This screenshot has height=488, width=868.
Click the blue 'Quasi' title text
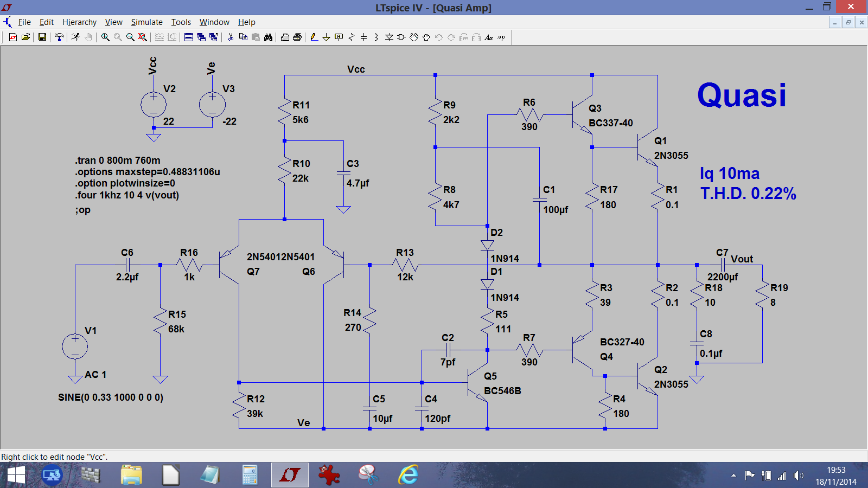click(742, 95)
